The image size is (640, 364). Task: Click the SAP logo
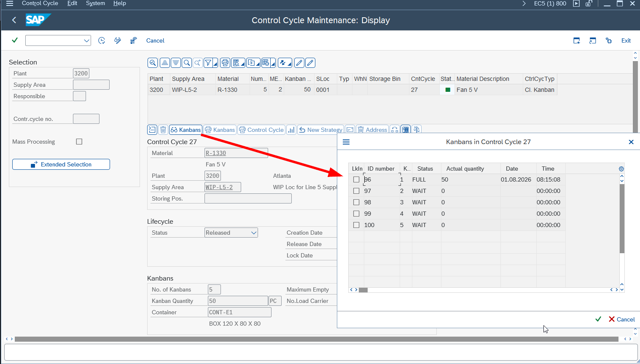(38, 20)
